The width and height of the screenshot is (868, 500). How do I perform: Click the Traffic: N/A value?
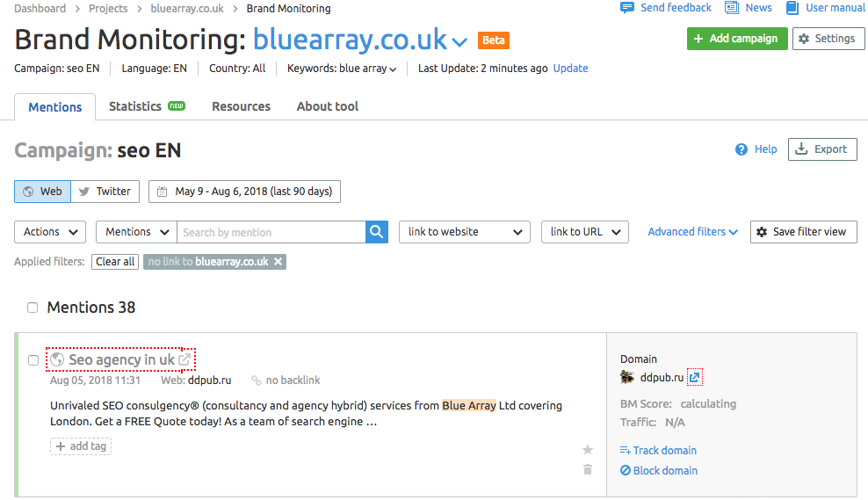675,423
